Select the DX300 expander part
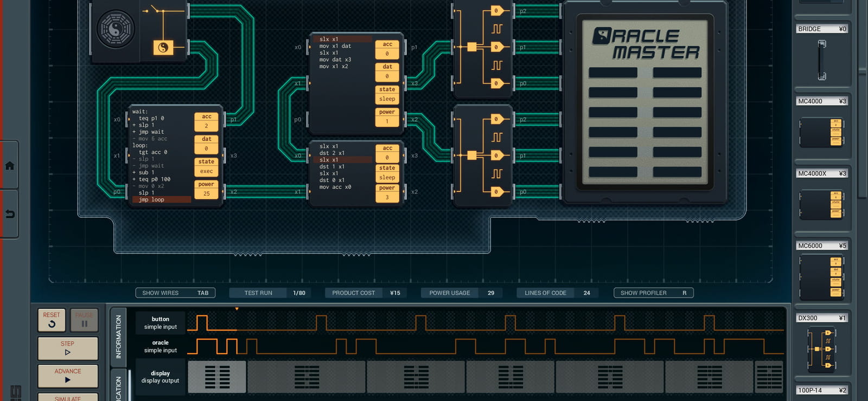Screen dimensions: 868x401 click(x=822, y=350)
